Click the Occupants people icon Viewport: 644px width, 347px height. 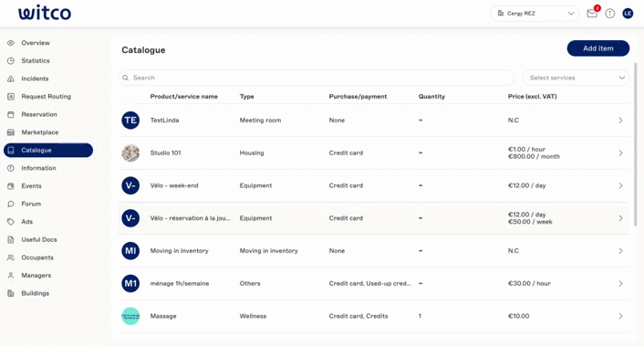pyautogui.click(x=11, y=258)
